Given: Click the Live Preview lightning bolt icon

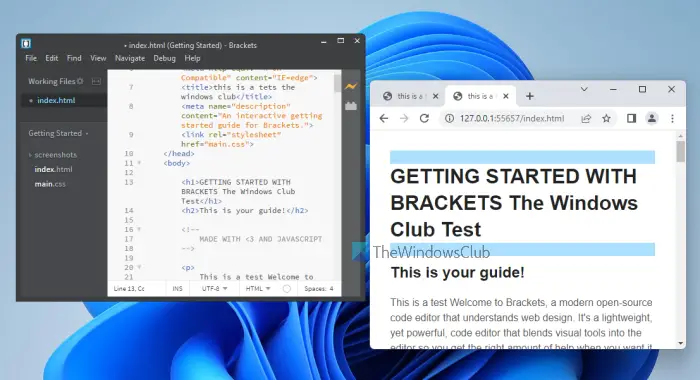Looking at the screenshot, I should (351, 86).
